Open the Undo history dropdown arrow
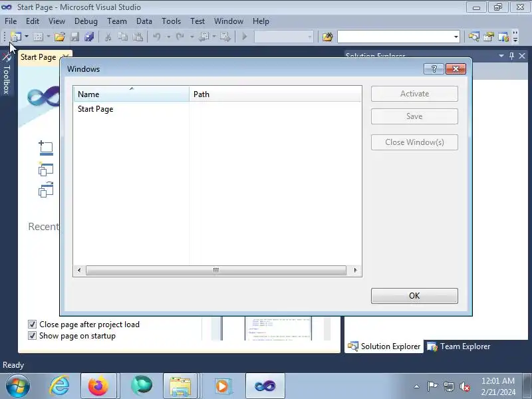 (168, 37)
